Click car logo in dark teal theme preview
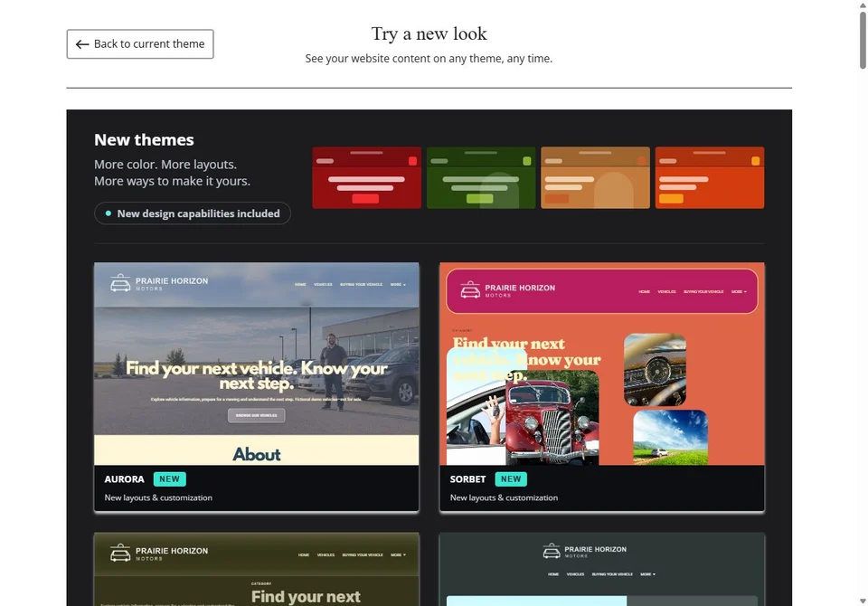 [552, 551]
